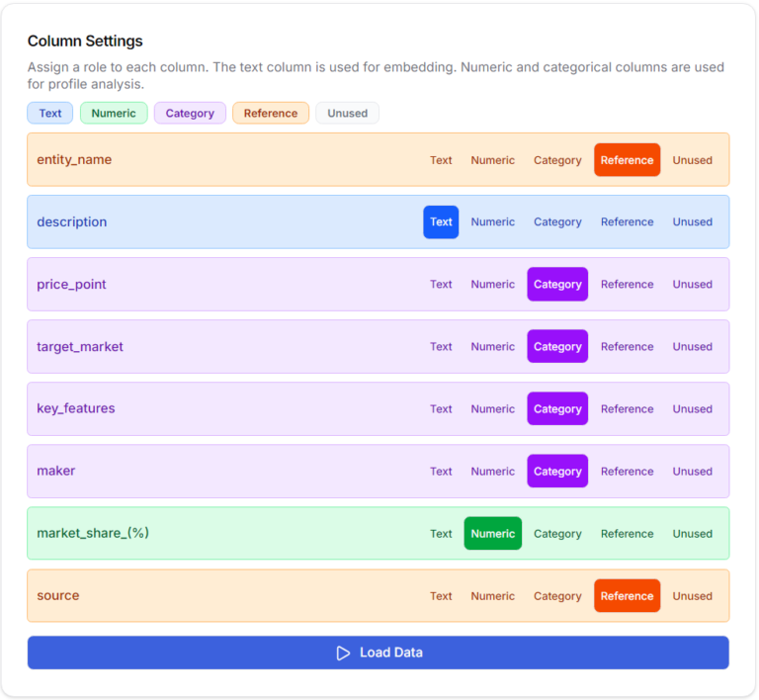Viewport: 759px width, 700px height.
Task: Set description role to Category
Action: click(x=557, y=221)
